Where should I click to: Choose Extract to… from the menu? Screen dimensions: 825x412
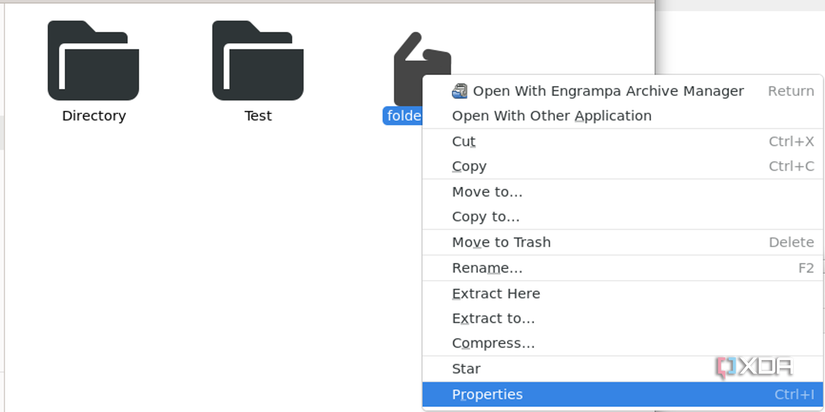click(x=493, y=318)
